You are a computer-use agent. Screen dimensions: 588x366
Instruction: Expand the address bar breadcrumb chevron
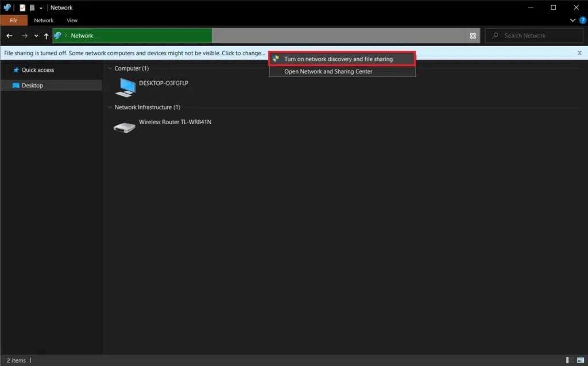point(66,35)
